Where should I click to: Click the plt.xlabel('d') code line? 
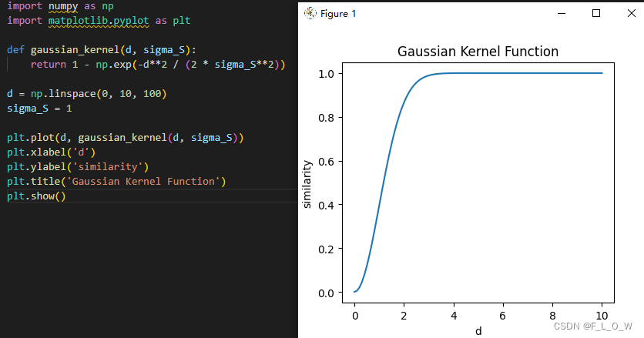click(x=51, y=152)
